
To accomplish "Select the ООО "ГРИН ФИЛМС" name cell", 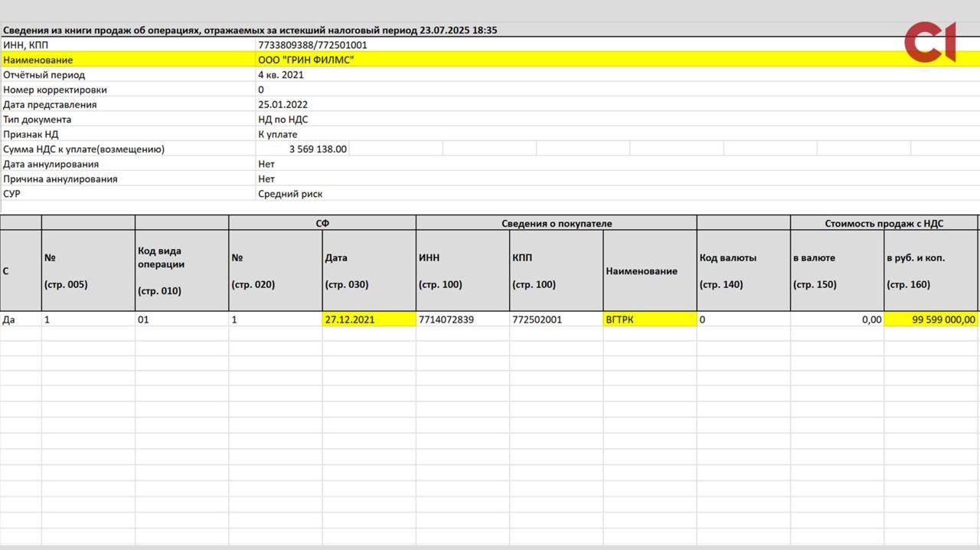I will [x=306, y=60].
